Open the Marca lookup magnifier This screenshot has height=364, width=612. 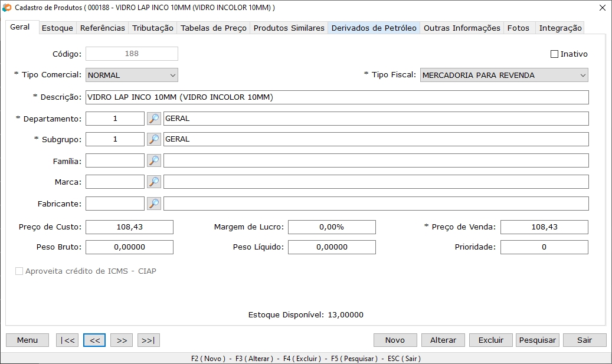153,182
